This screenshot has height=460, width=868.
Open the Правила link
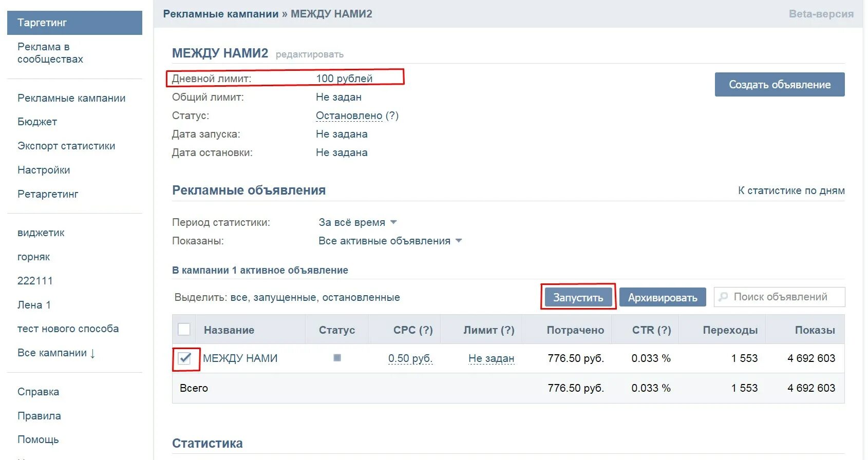(39, 416)
